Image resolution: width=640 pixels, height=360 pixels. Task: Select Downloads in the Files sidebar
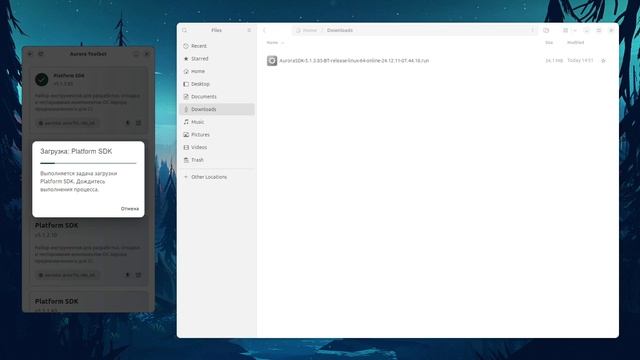tap(217, 109)
